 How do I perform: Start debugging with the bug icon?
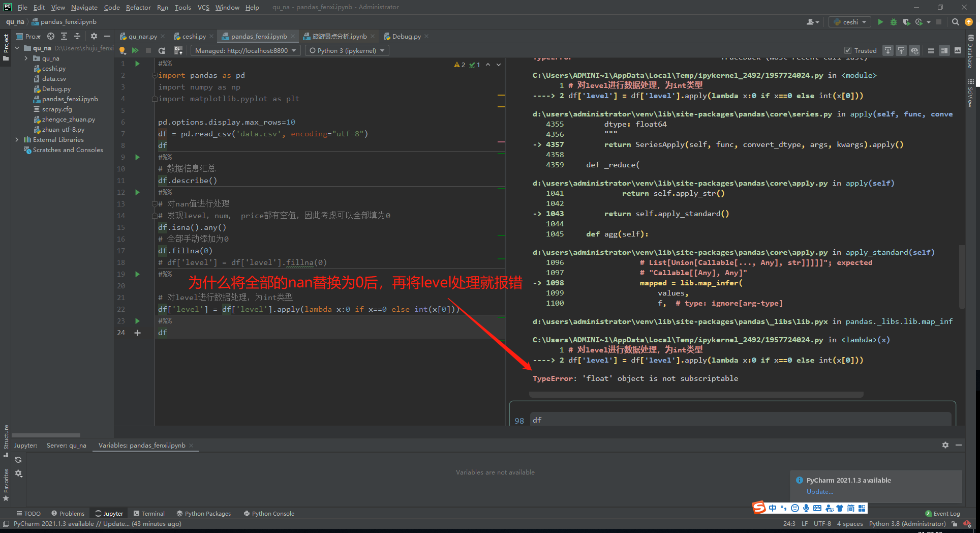pos(894,22)
